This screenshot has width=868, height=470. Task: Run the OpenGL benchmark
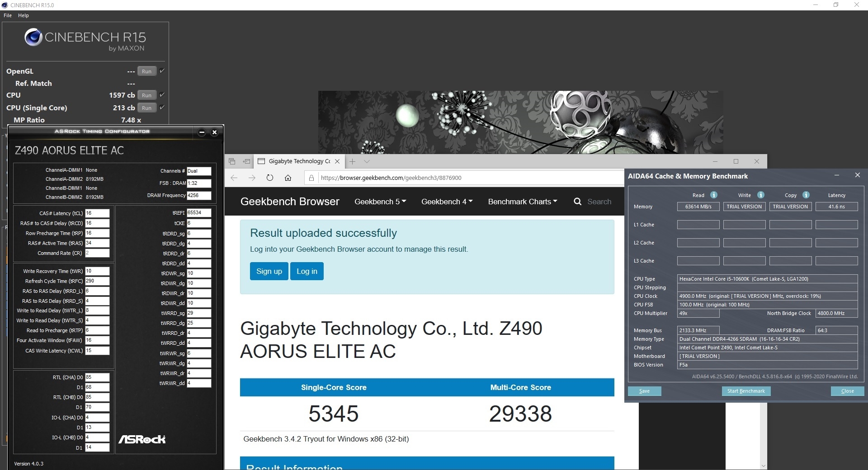(147, 71)
